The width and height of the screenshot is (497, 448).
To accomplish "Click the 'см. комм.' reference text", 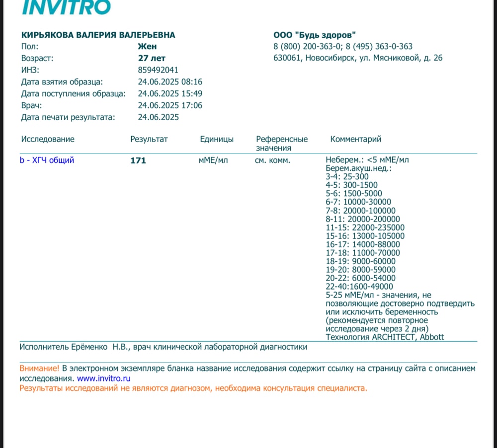I will (x=272, y=160).
